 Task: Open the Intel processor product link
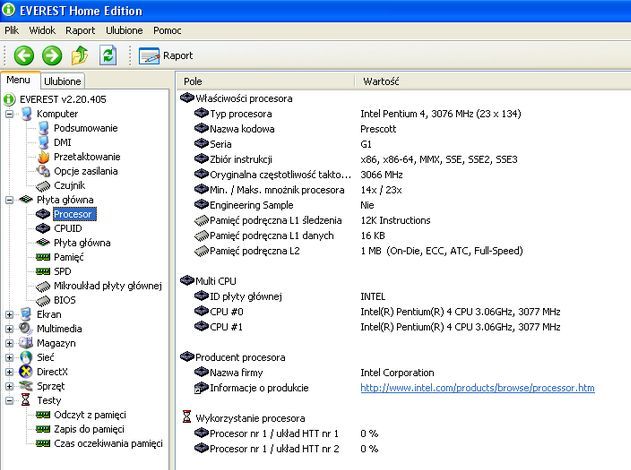pos(477,388)
